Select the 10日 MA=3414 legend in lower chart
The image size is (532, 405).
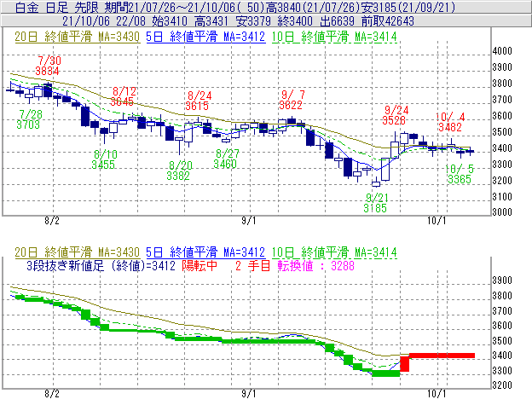334,252
